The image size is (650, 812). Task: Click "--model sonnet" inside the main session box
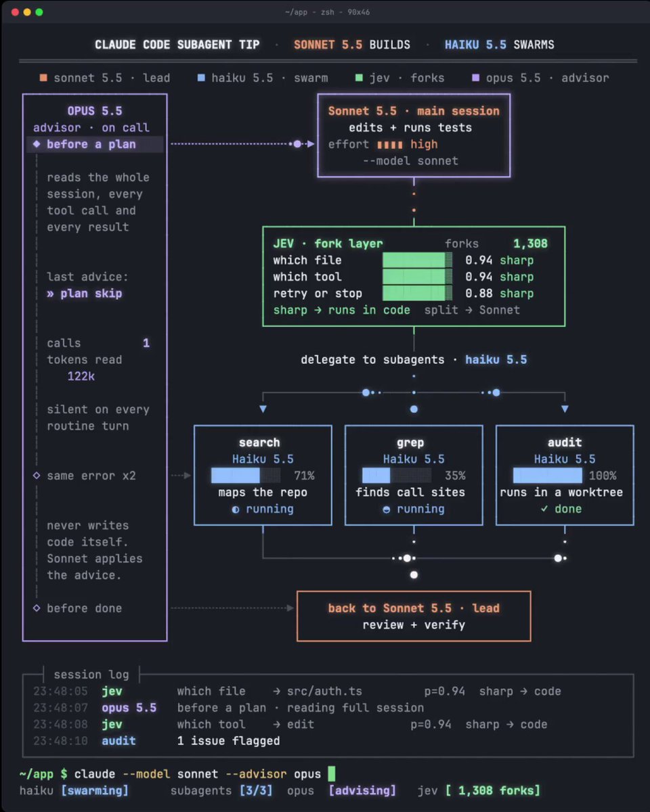[x=410, y=161]
